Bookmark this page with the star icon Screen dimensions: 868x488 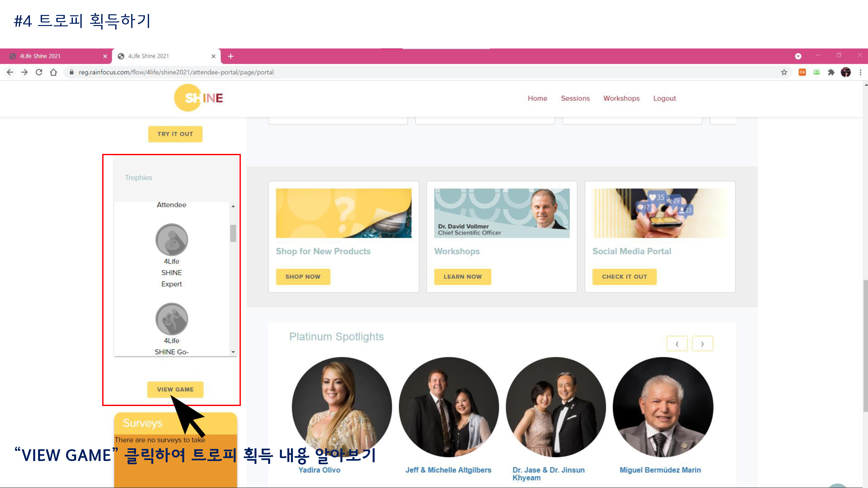click(784, 72)
